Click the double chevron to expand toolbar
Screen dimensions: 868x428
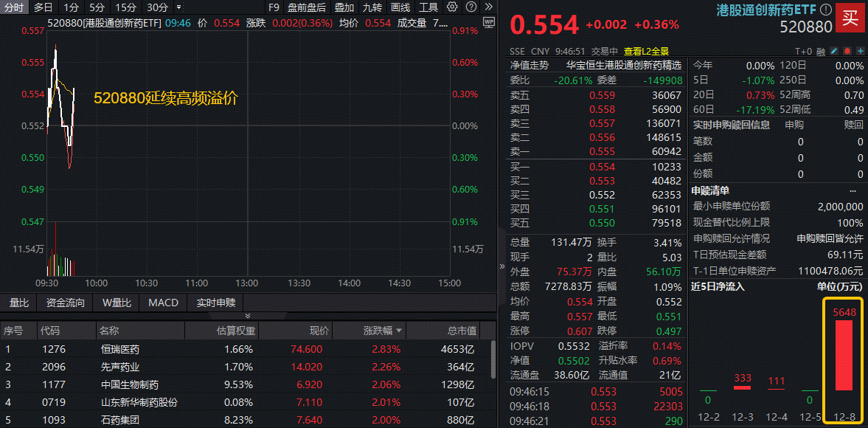pos(489,7)
